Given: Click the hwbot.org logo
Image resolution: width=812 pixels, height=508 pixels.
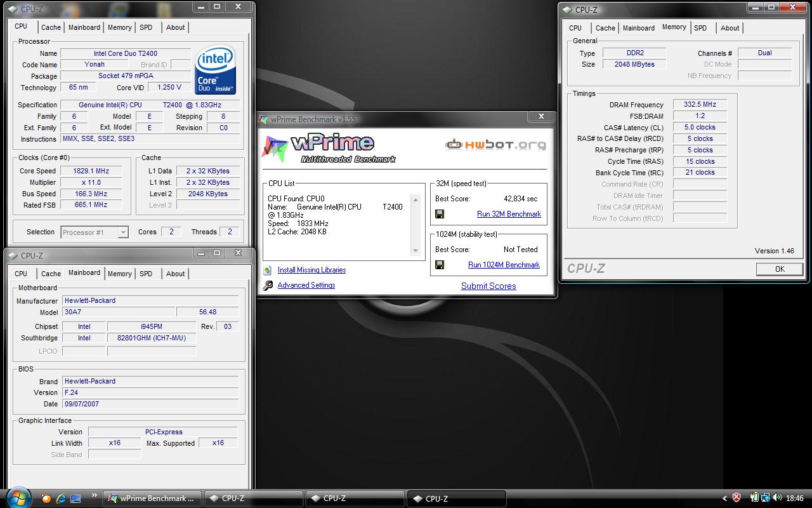Looking at the screenshot, I should 495,145.
